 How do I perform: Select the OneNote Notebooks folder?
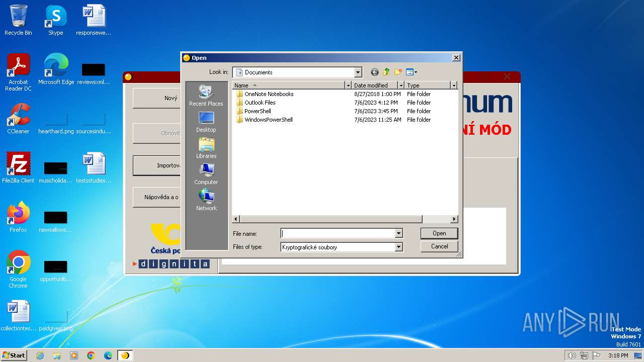(265, 94)
